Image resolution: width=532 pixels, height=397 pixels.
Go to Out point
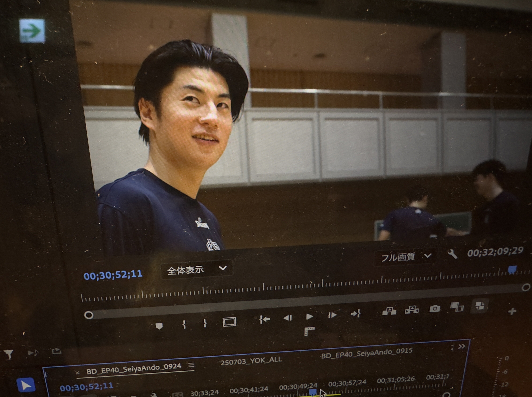[x=355, y=314]
